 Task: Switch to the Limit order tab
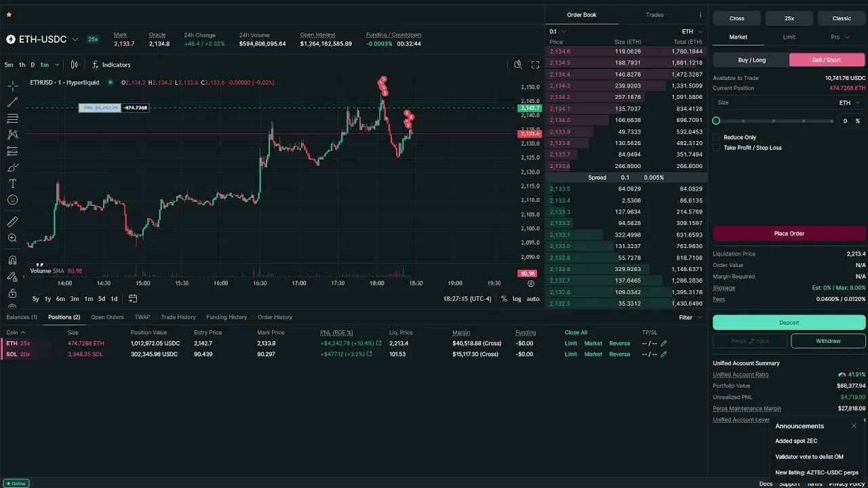pyautogui.click(x=789, y=37)
